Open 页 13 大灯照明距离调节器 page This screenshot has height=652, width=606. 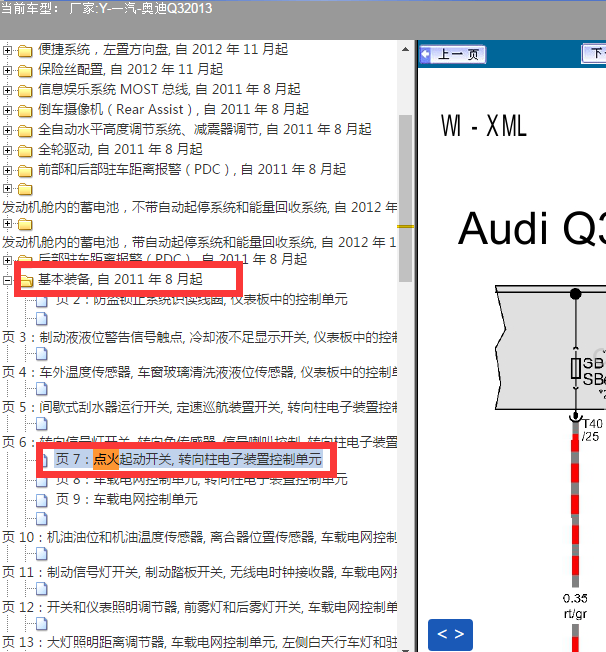(x=200, y=642)
